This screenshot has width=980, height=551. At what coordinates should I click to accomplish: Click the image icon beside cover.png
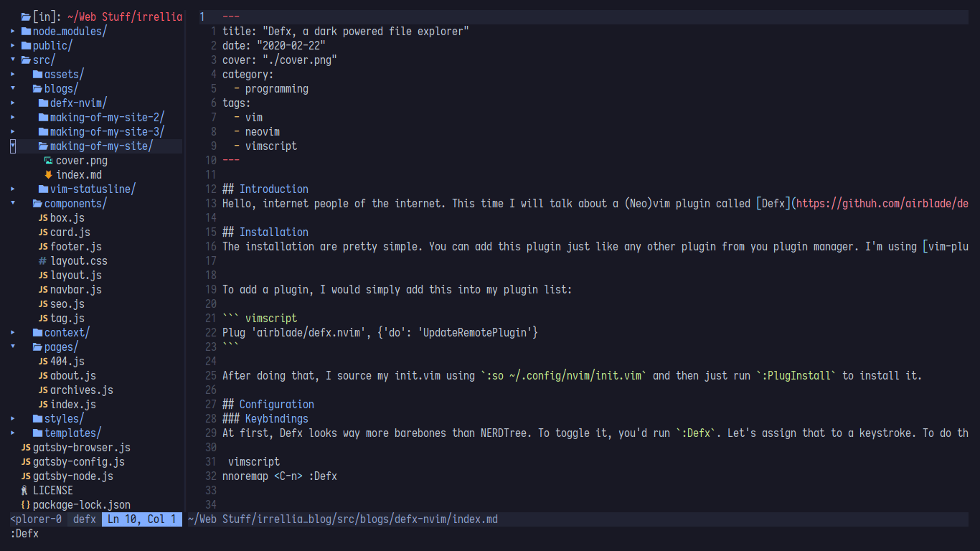point(48,161)
